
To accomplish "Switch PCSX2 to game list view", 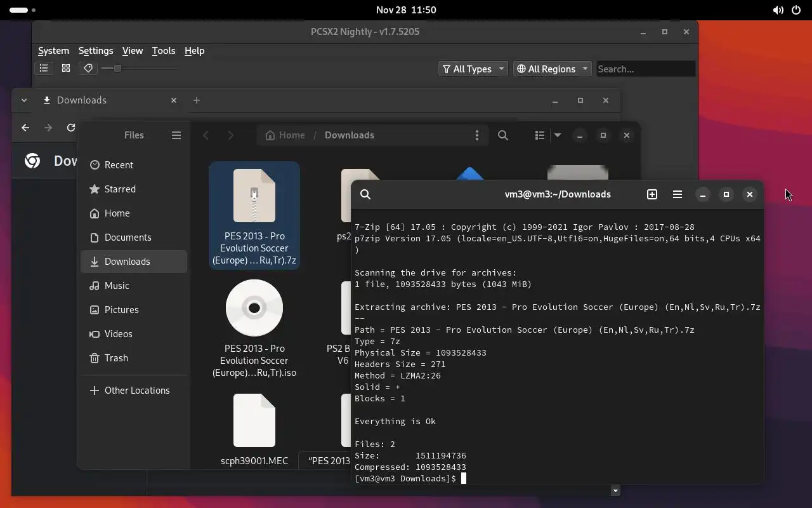I will click(44, 68).
